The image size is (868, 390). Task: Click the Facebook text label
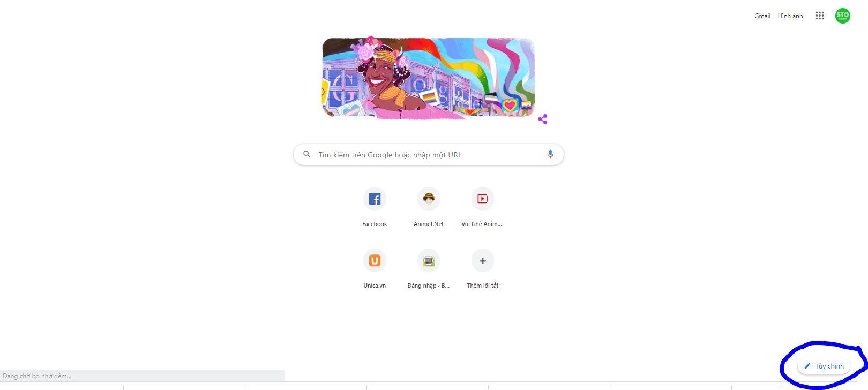coord(375,224)
